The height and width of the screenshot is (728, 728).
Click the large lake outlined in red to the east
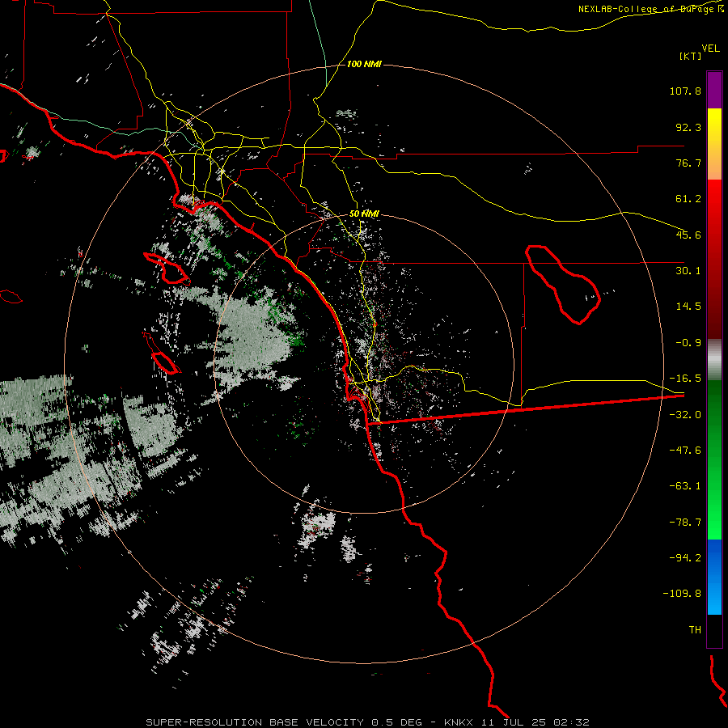[563, 284]
